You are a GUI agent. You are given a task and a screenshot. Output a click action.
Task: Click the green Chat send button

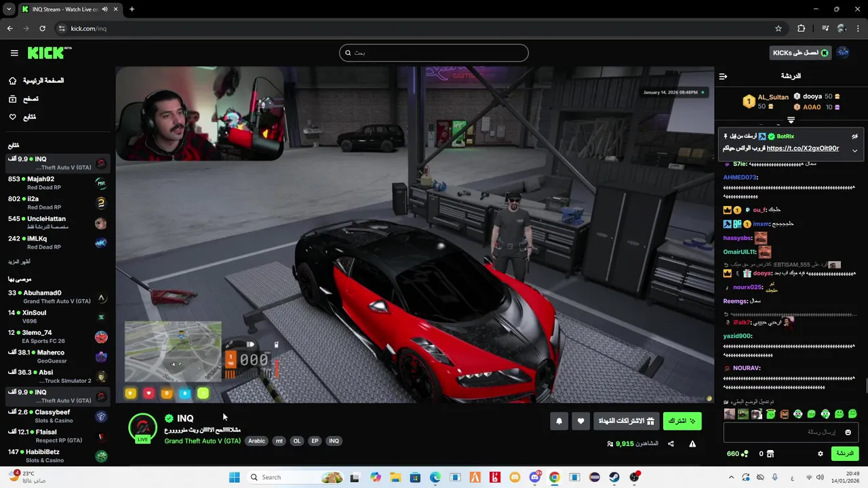845,453
